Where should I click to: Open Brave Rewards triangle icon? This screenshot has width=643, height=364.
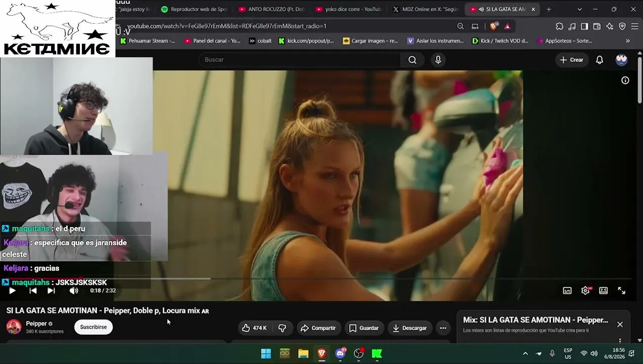(x=508, y=26)
